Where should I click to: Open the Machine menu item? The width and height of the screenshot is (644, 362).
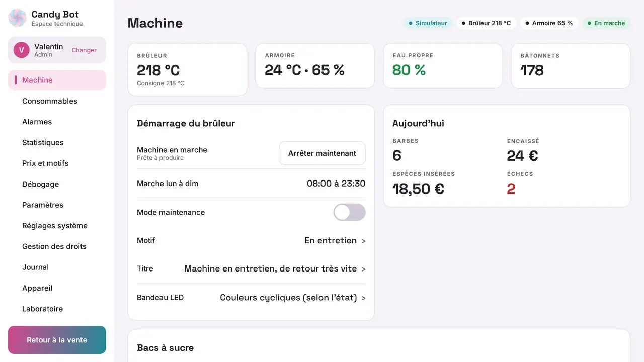57,80
